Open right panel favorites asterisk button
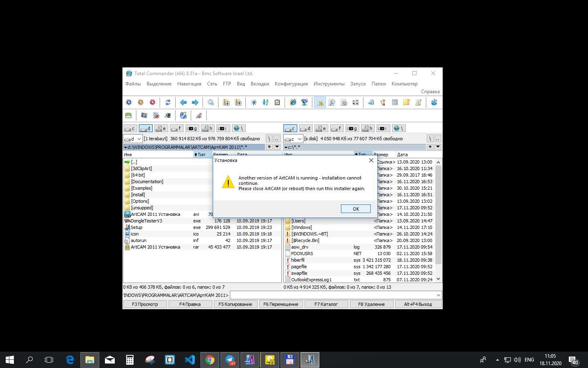The image size is (588, 368). (430, 147)
